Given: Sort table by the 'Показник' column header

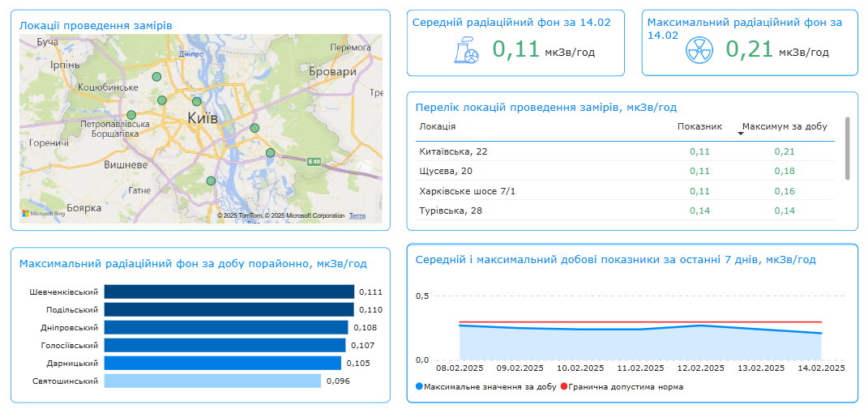Looking at the screenshot, I should coord(699,127).
